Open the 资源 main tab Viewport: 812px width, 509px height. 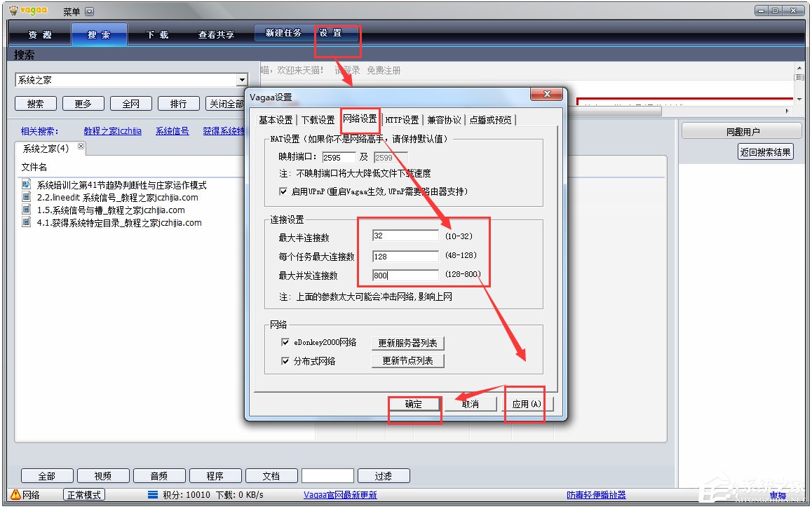[40, 34]
